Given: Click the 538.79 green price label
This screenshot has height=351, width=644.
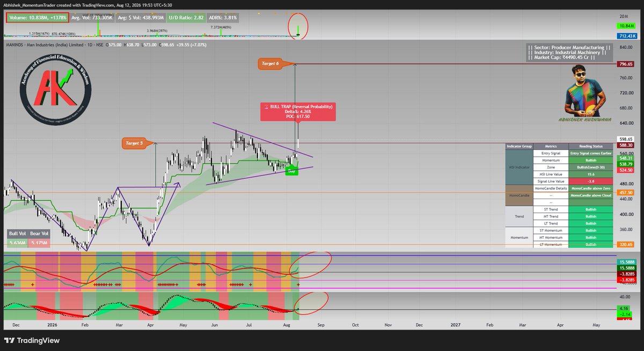Looking at the screenshot, I should [x=626, y=164].
